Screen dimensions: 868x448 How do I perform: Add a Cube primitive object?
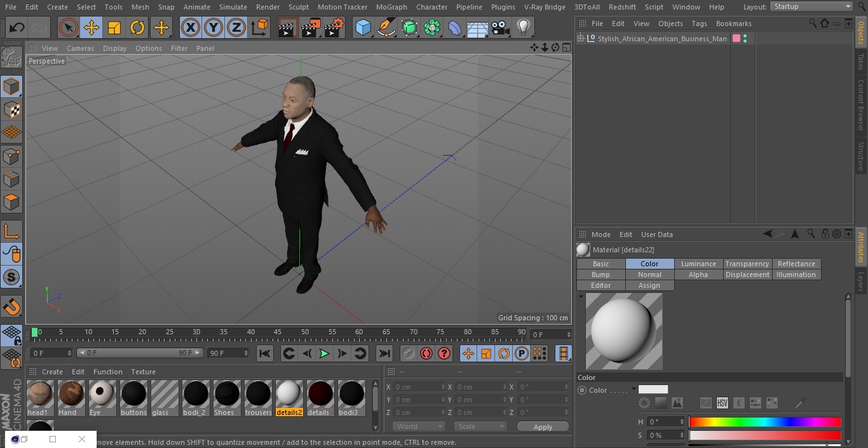pyautogui.click(x=363, y=27)
